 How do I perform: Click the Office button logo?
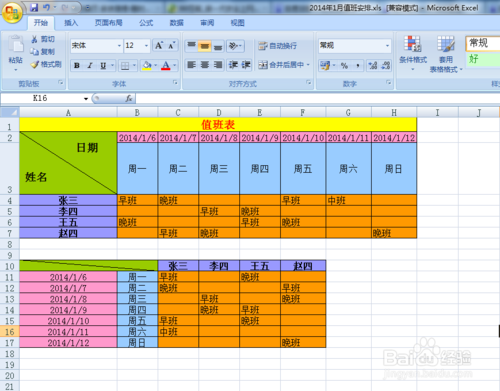point(12,13)
